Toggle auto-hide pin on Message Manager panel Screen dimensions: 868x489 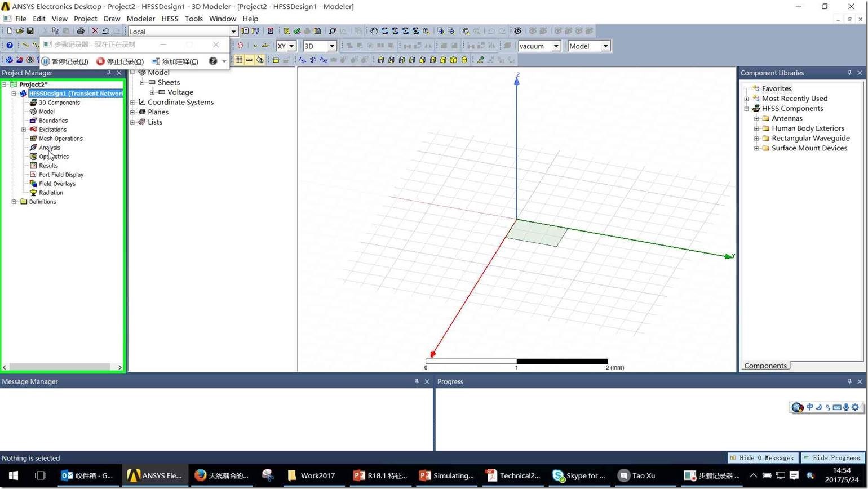[417, 381]
